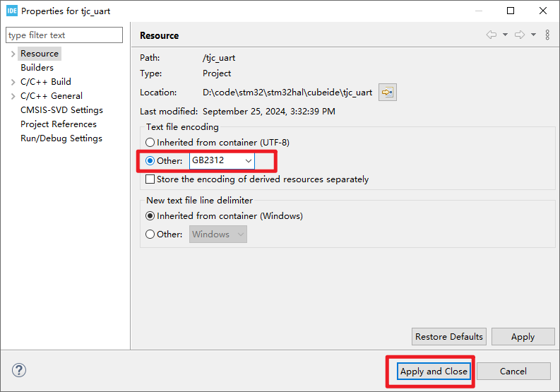Expand the C/C++ Build tree node
Viewport: 560px width, 392px height.
coord(13,82)
